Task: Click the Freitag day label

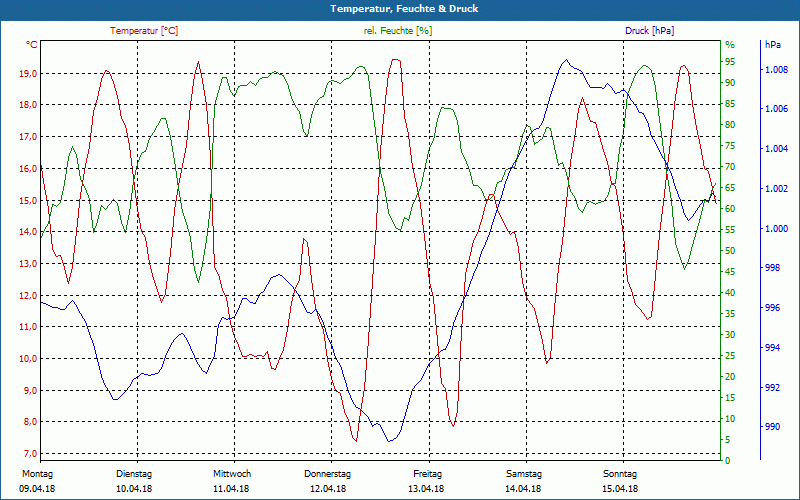Action: 428,474
